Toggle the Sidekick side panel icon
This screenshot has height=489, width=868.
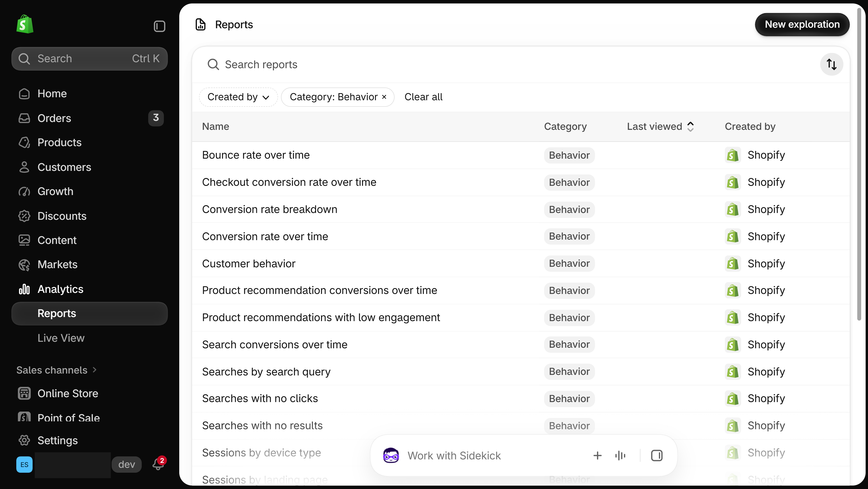(656, 455)
